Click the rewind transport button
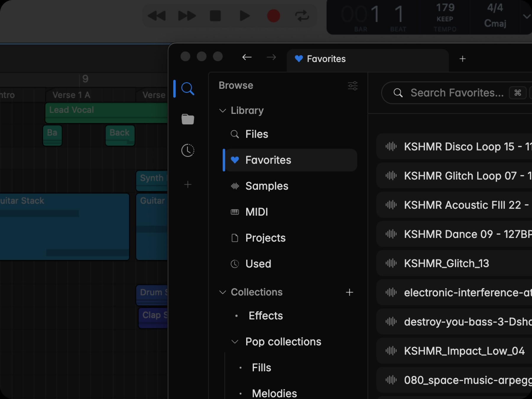This screenshot has width=532, height=399. point(157,16)
